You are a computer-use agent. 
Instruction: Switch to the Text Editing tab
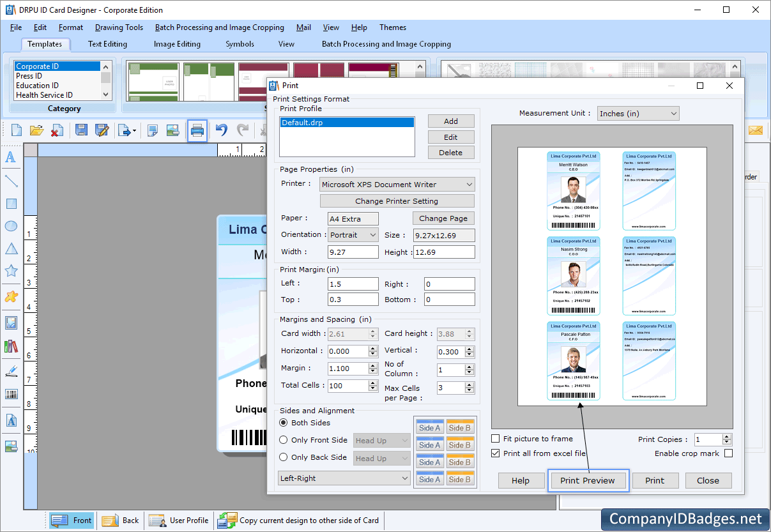pos(107,43)
